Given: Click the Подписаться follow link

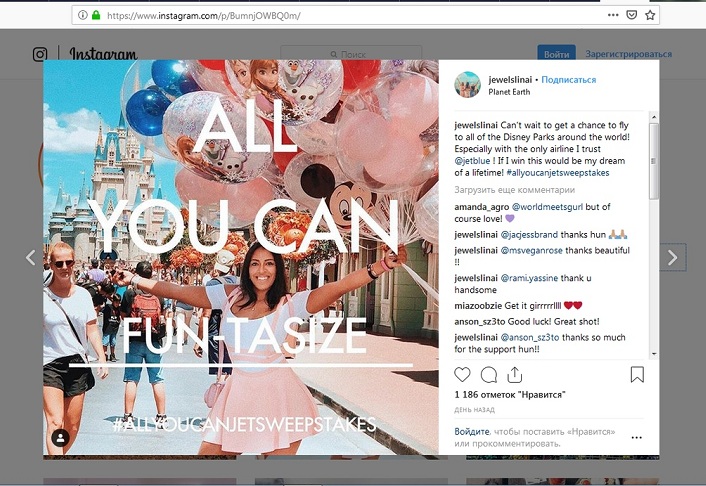Looking at the screenshot, I should [x=569, y=80].
